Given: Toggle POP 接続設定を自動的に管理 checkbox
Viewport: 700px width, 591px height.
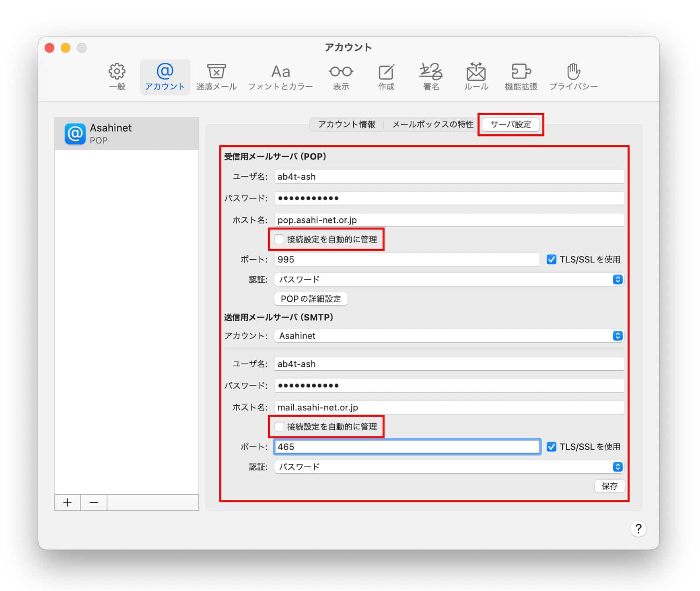Looking at the screenshot, I should click(279, 239).
